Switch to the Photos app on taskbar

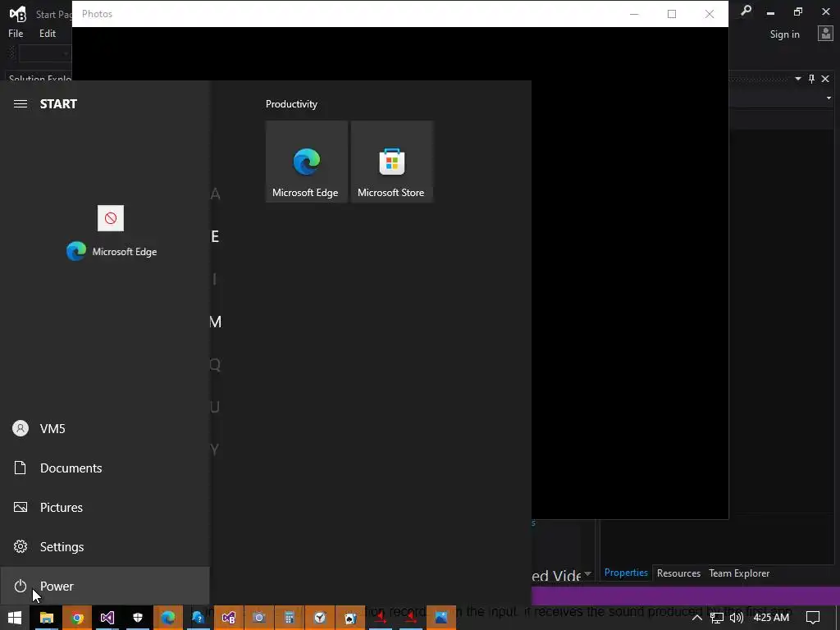pyautogui.click(x=441, y=618)
